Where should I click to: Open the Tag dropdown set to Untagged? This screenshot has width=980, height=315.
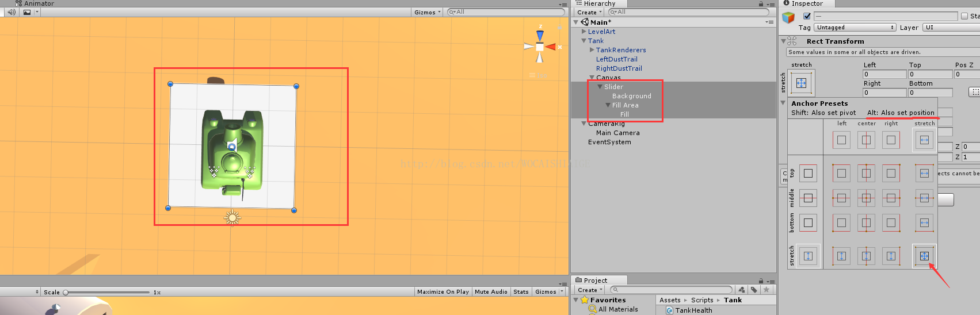pos(855,28)
